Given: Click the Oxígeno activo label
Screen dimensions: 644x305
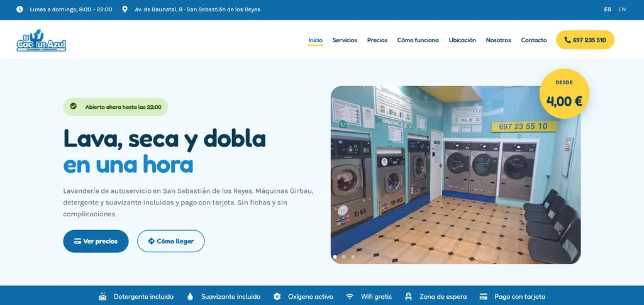Looking at the screenshot, I should pyautogui.click(x=311, y=296).
